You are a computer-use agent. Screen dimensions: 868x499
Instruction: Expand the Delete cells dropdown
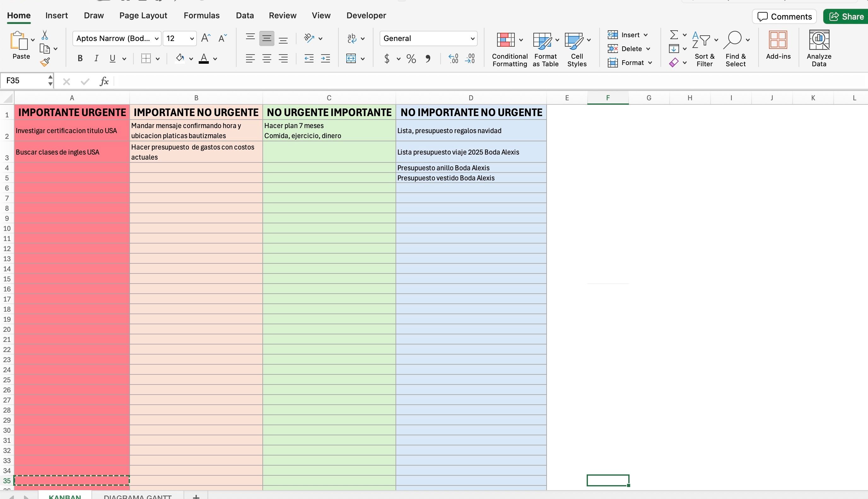(648, 49)
